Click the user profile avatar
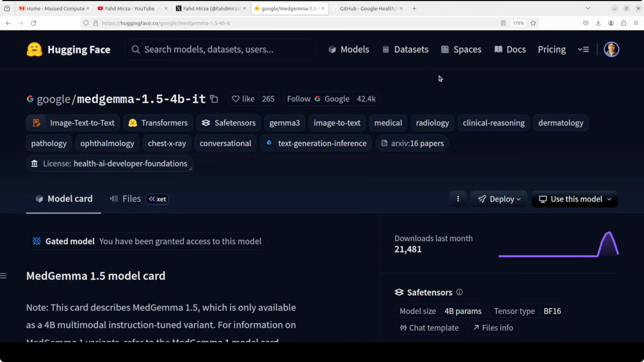Image resolution: width=644 pixels, height=362 pixels. click(x=611, y=49)
